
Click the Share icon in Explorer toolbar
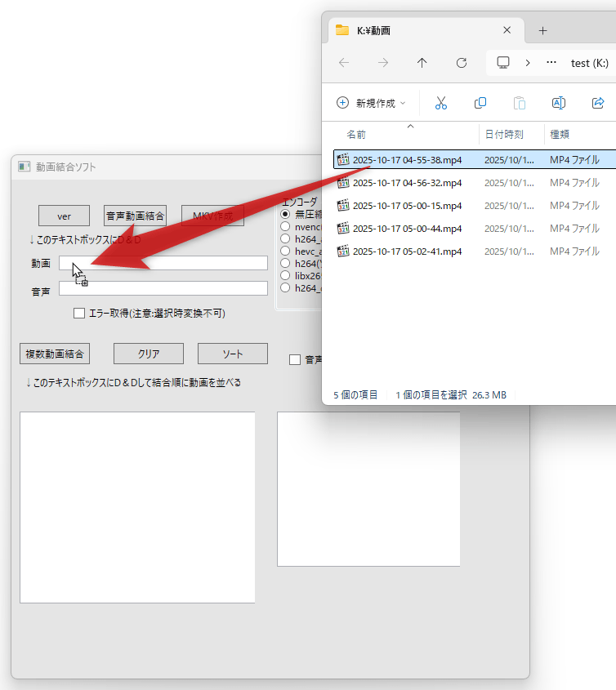tap(597, 103)
